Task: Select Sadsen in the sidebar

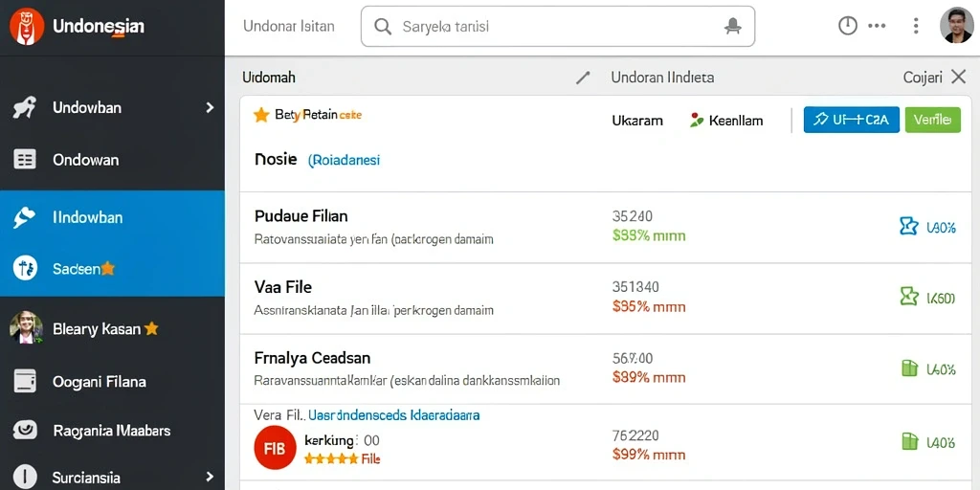Action: point(112,269)
